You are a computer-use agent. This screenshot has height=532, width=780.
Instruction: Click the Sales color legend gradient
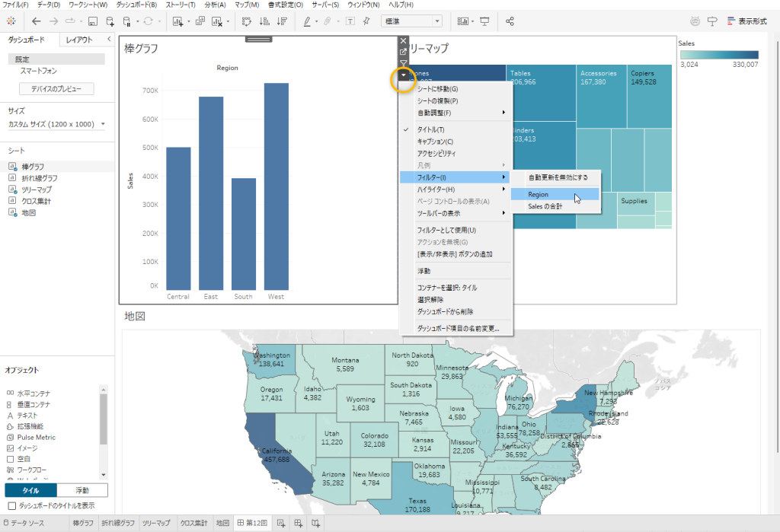[x=718, y=55]
